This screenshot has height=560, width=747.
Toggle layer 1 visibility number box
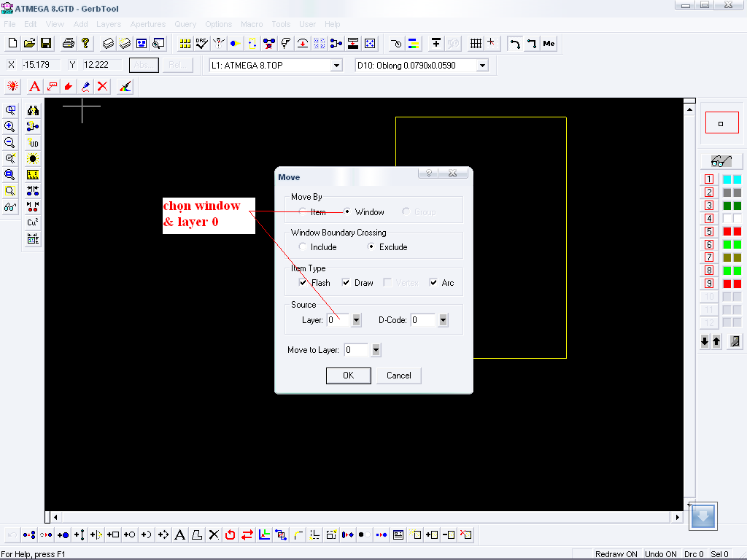click(x=709, y=179)
